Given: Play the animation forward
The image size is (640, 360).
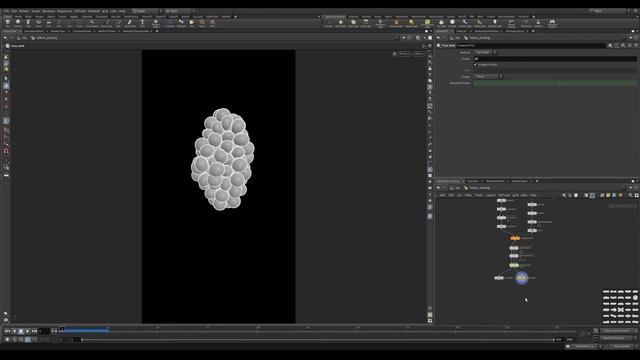Looking at the screenshot, I should click(27, 331).
